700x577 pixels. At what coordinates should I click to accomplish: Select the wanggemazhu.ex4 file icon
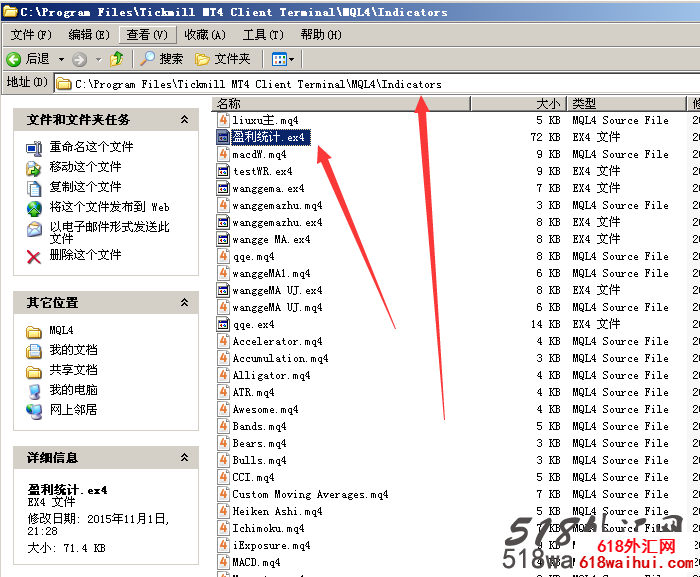(223, 222)
